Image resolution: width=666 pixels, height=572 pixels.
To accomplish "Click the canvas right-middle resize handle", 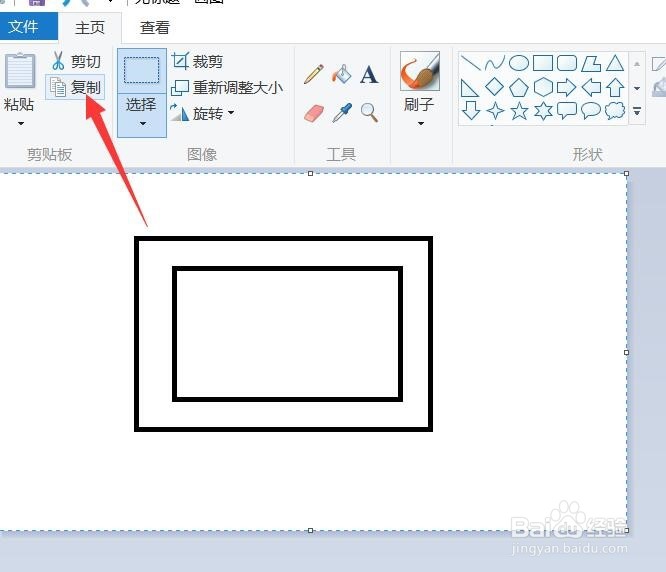I will click(626, 352).
